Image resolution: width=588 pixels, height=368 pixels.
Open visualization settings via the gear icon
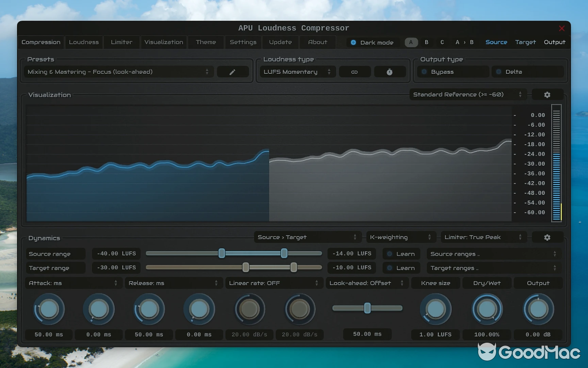(x=547, y=94)
